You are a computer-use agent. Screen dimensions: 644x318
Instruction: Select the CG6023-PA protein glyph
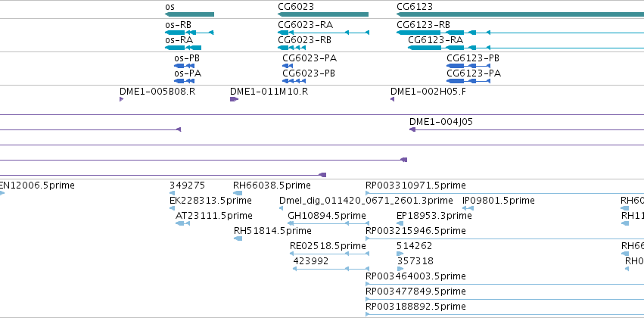click(288, 66)
